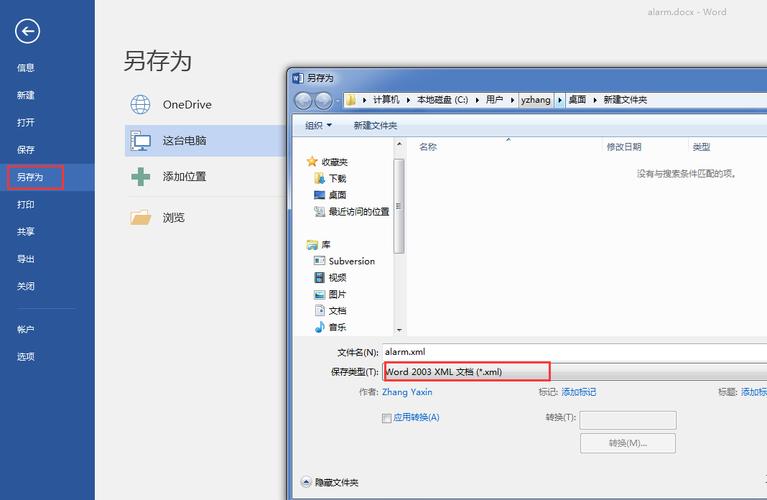767x500 pixels.
Task: Open the Organize dropdown menu
Action: [318, 125]
